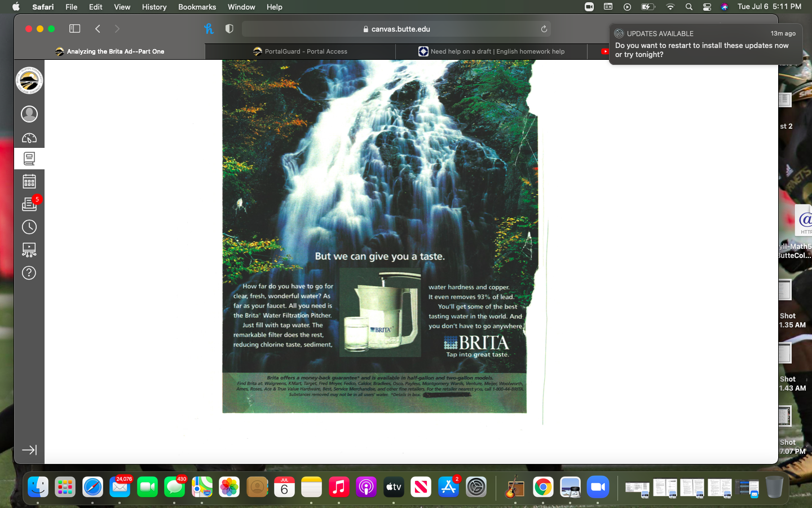
Task: Open Finder from the Dock
Action: [x=38, y=487]
